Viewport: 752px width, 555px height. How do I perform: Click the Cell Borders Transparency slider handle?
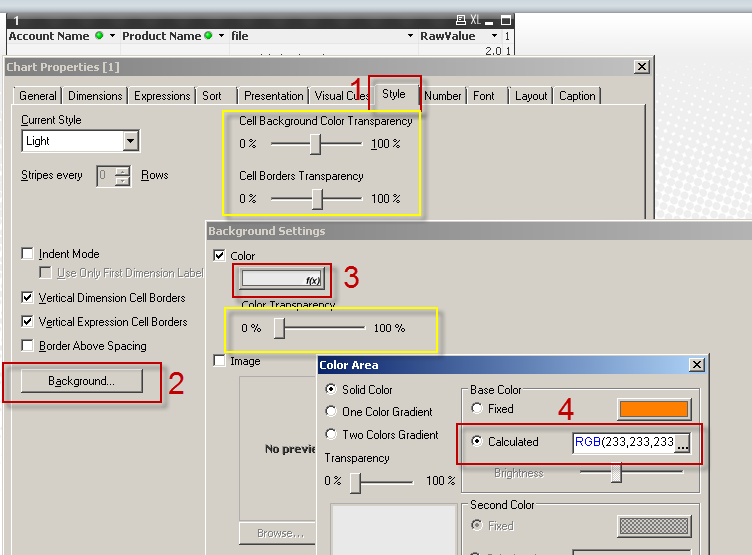pyautogui.click(x=317, y=199)
